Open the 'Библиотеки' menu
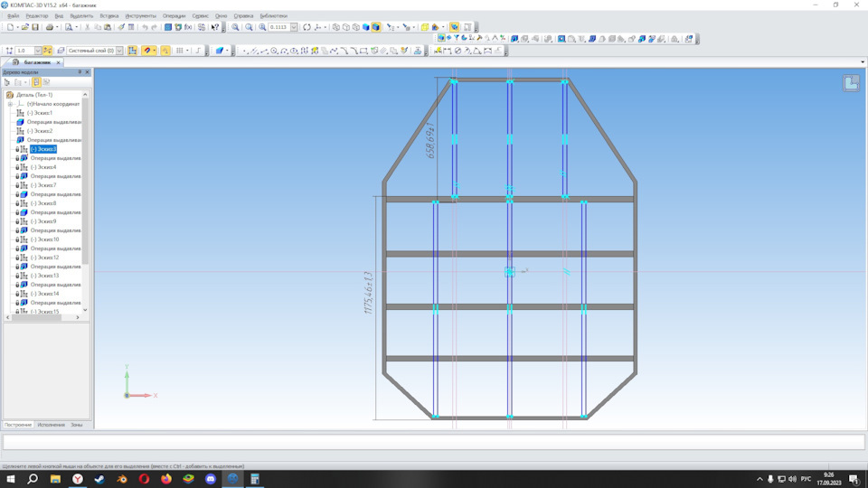 [273, 16]
